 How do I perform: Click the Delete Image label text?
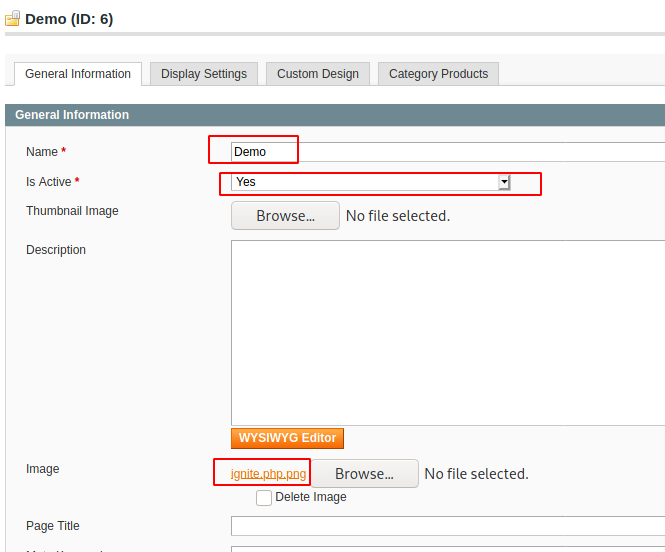(x=311, y=497)
